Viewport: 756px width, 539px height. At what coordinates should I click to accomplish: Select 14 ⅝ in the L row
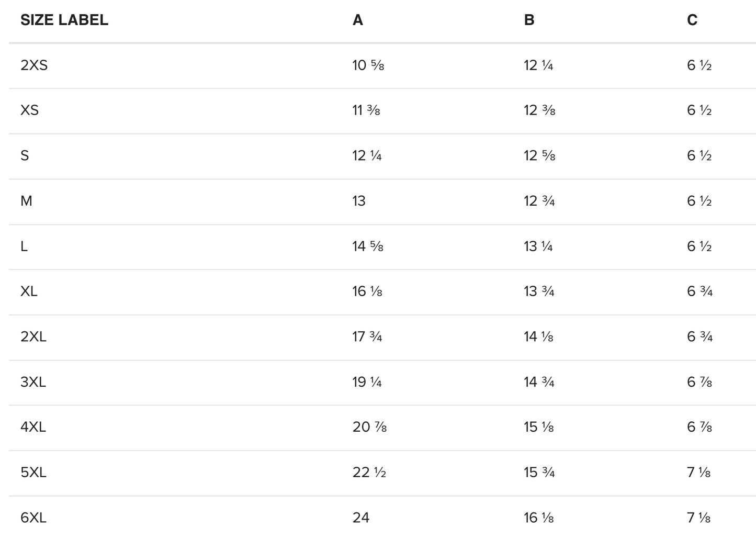pyautogui.click(x=367, y=246)
